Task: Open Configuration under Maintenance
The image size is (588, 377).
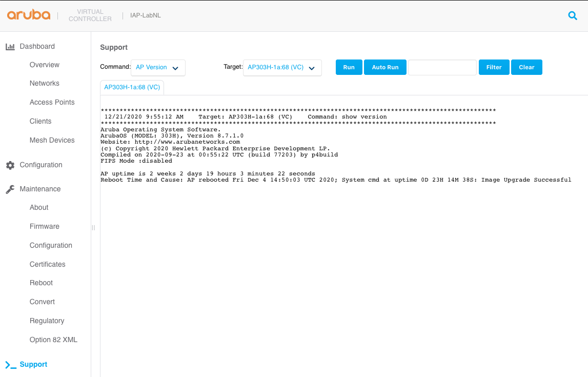Action: (x=51, y=245)
